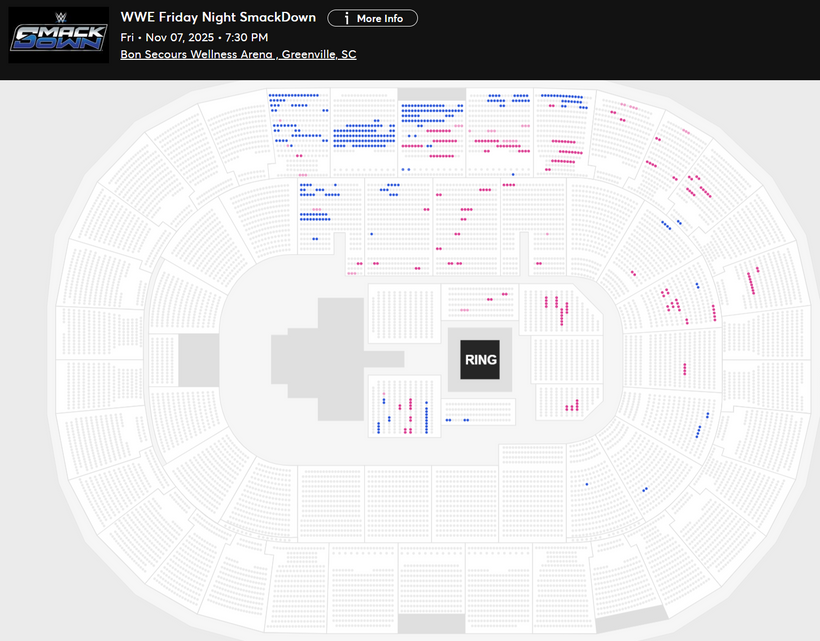
Task: Click the black RING block
Action: (x=480, y=360)
